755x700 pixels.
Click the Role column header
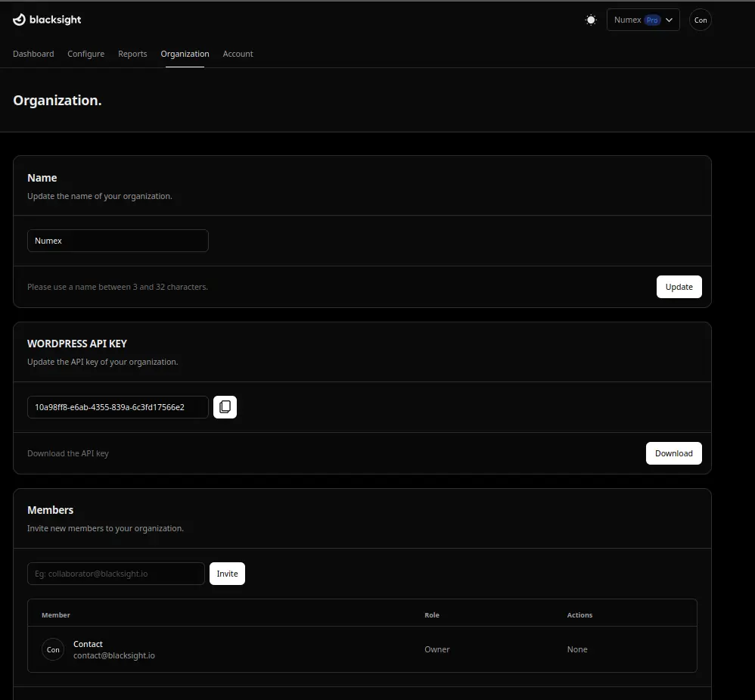pos(432,615)
